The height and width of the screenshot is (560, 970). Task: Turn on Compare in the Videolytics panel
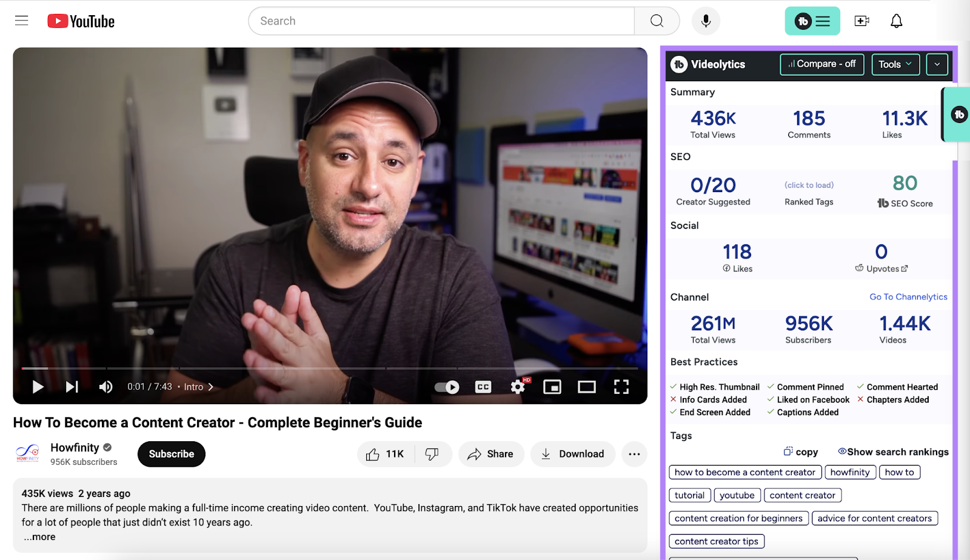[821, 64]
